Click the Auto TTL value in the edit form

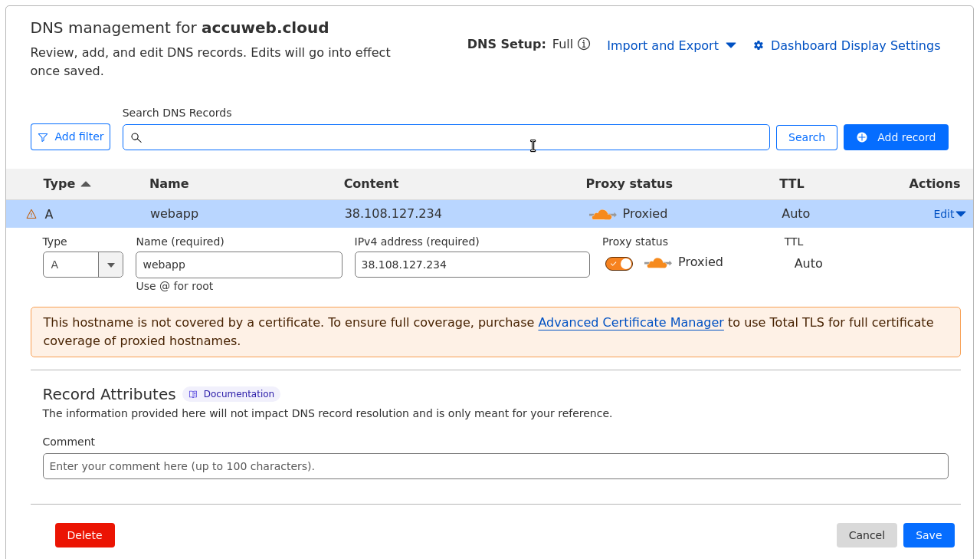point(808,263)
